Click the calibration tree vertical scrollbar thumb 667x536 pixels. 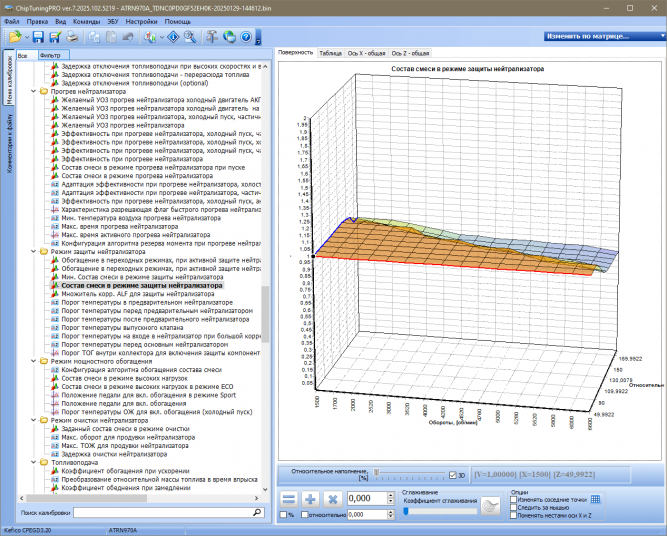[265, 314]
